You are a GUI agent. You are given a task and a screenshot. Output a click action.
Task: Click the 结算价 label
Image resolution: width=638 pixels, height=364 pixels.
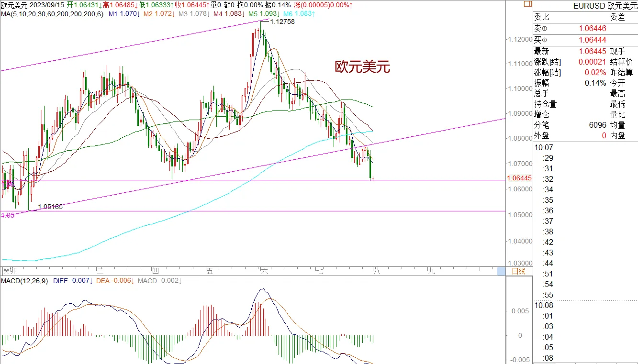click(622, 62)
